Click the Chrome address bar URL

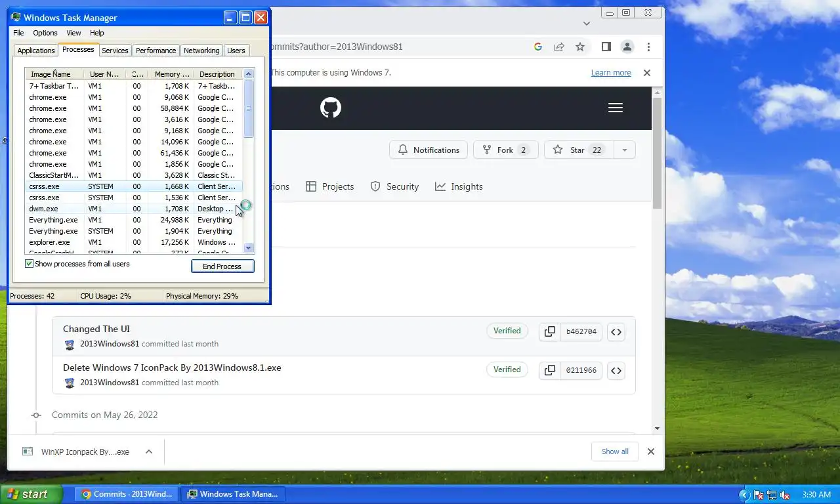[x=336, y=47]
